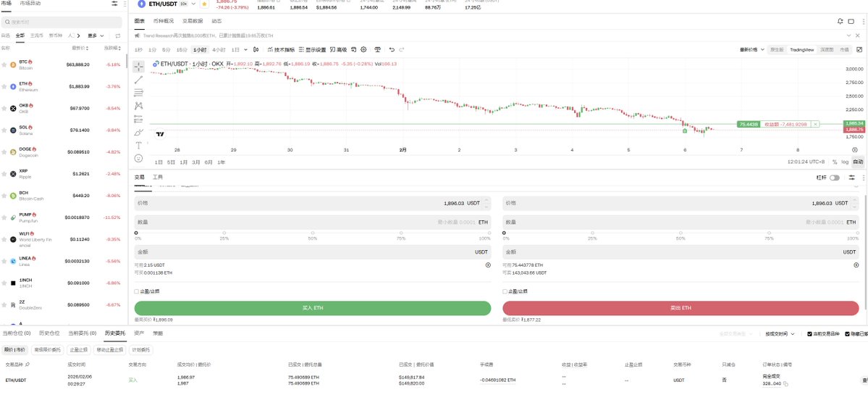
Task: Enable take-profit/stop-loss checkbox on buy side
Action: point(137,291)
